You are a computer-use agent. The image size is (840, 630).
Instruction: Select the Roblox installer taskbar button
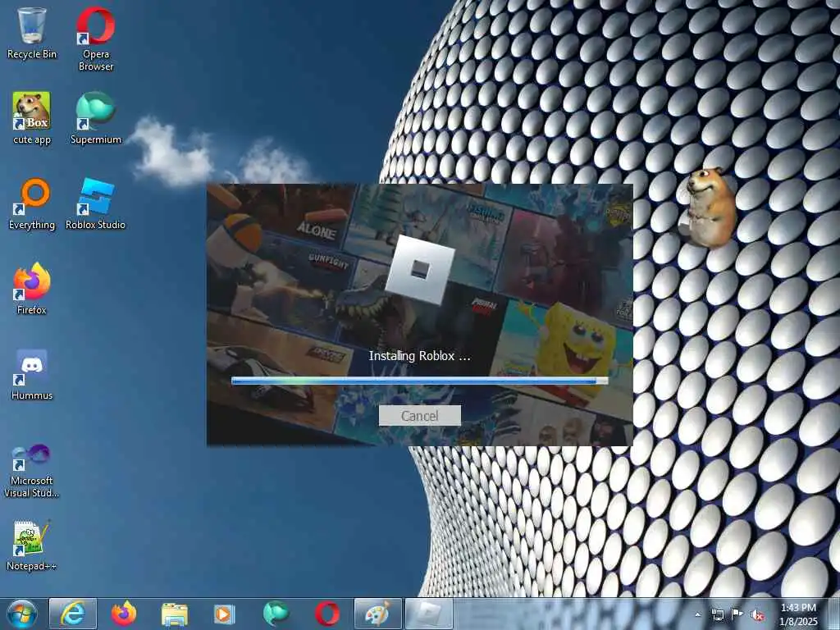click(428, 614)
